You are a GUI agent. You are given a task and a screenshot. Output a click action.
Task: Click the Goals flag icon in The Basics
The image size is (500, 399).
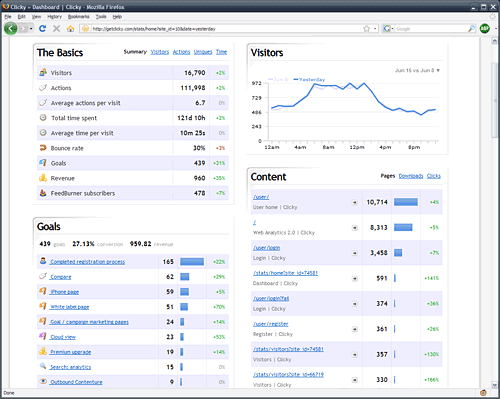[43, 163]
